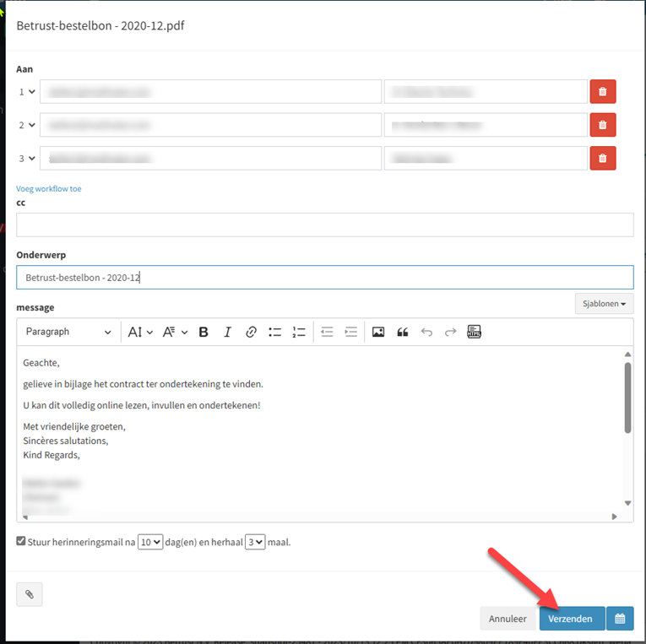646x644 pixels.
Task: Click line 'U kan dit volledig online lezen'
Action: (x=142, y=405)
